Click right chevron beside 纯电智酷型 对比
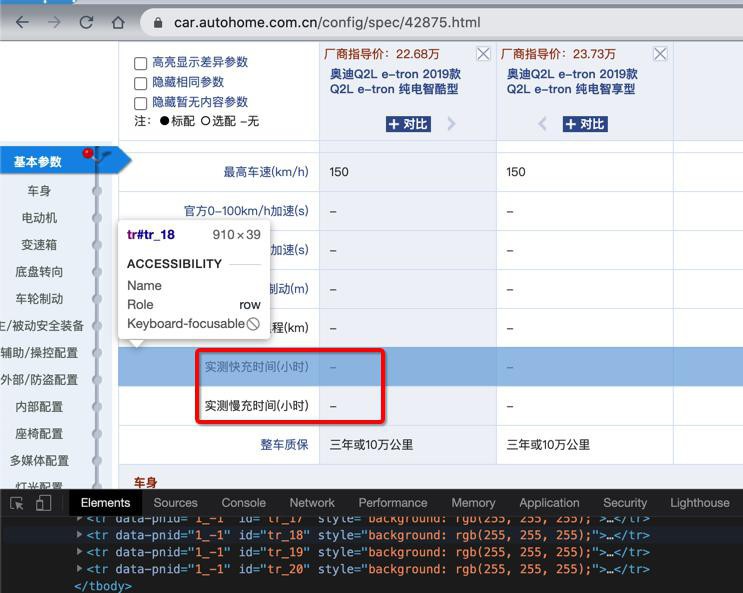The height and width of the screenshot is (593, 743). (451, 124)
